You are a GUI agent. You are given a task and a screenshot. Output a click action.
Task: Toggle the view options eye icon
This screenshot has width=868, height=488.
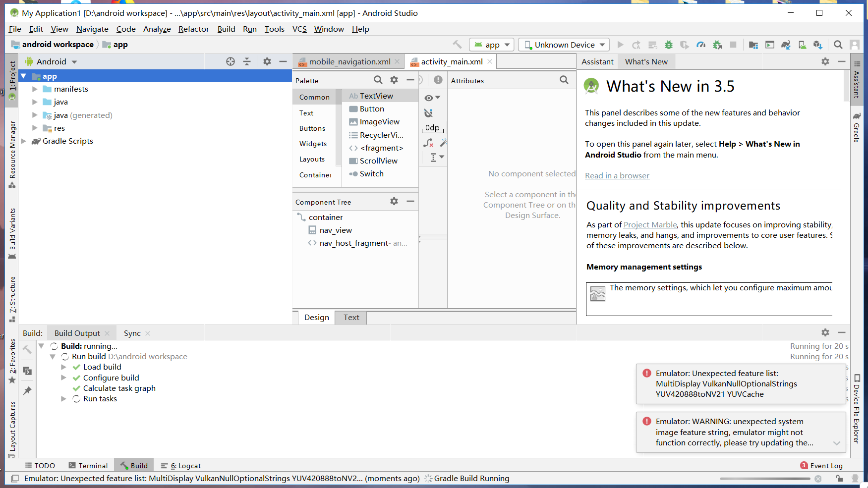pyautogui.click(x=429, y=98)
